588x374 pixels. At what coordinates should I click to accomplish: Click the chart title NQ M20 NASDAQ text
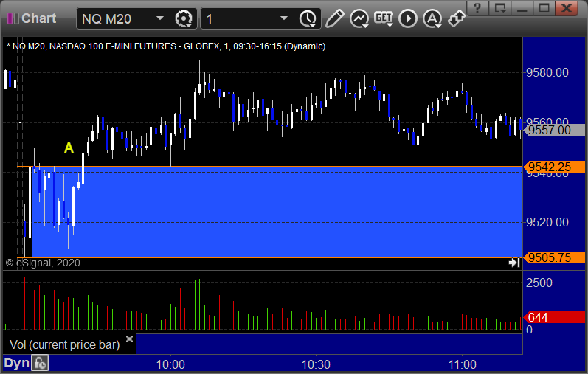click(x=166, y=46)
